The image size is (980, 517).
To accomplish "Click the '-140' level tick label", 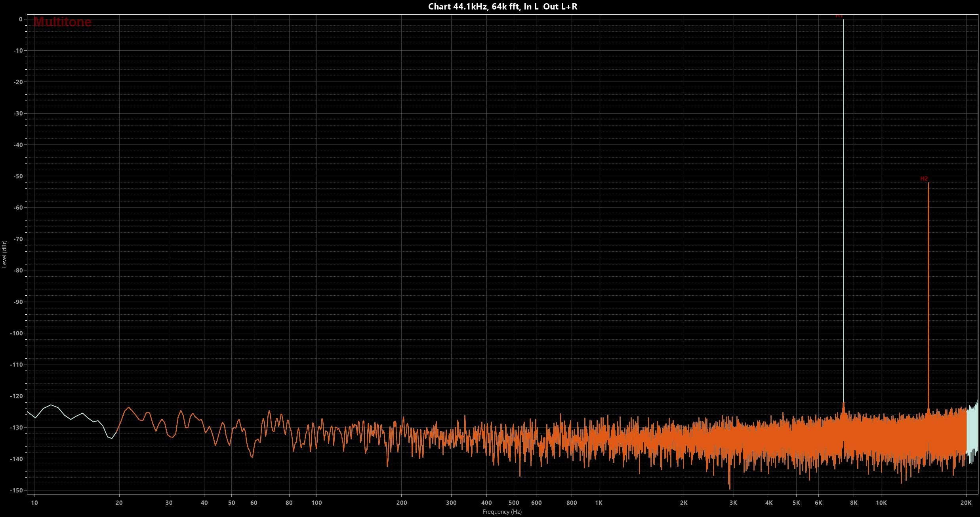I will pos(16,459).
